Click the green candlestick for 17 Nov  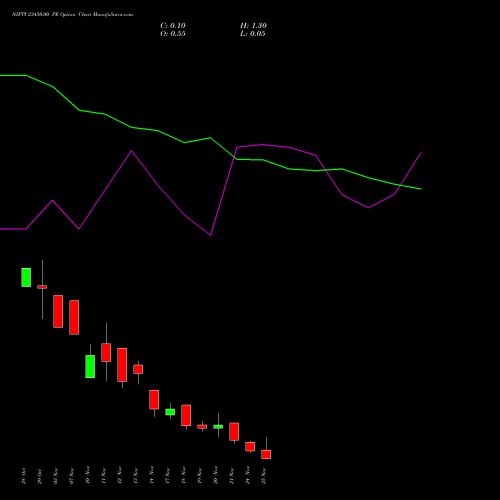coord(170,412)
